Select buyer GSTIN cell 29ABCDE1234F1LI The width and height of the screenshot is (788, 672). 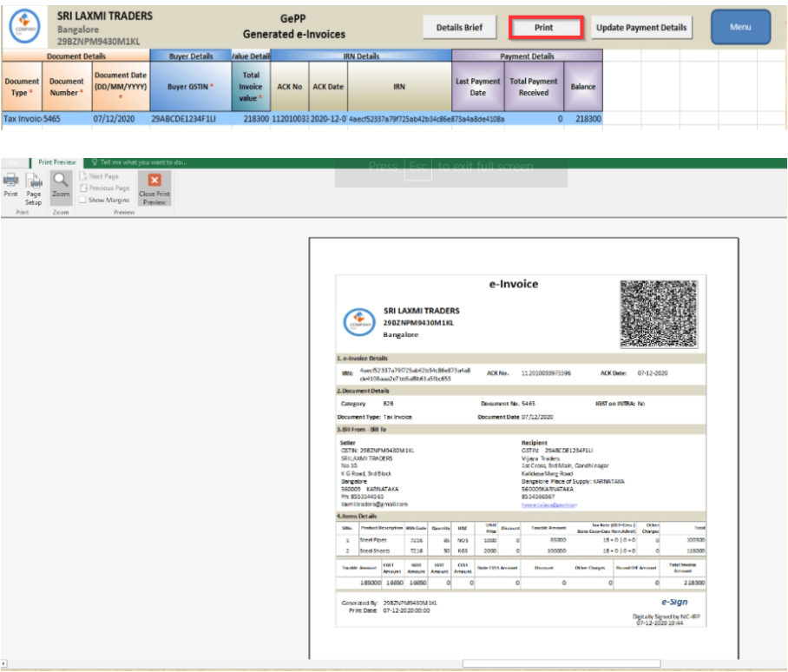pos(190,119)
